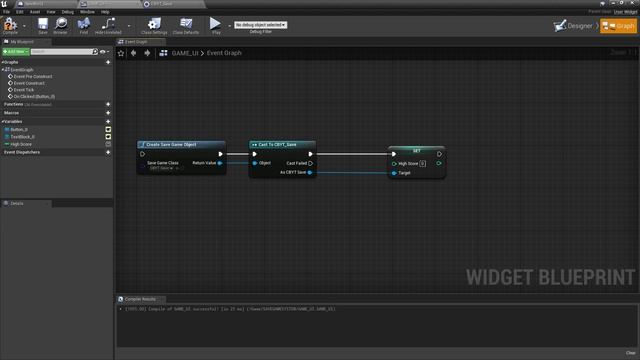Image resolution: width=640 pixels, height=360 pixels.
Task: Select the Cast To CBYT_Save node title
Action: (277, 144)
